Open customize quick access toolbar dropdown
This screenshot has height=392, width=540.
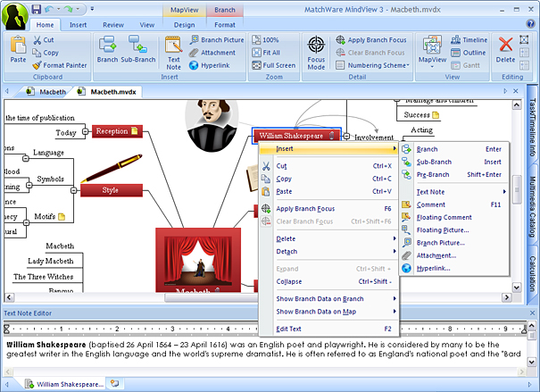92,9
